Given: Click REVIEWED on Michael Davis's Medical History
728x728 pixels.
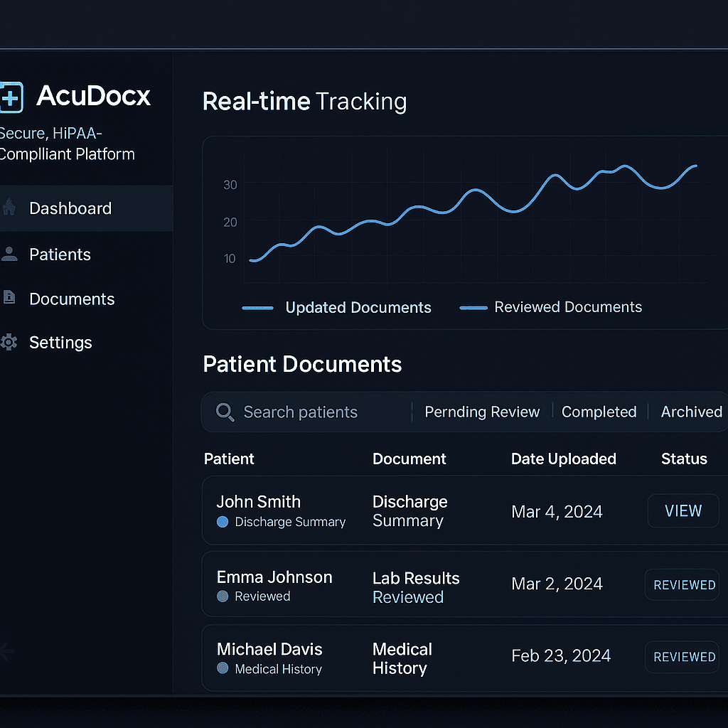Looking at the screenshot, I should tap(682, 656).
